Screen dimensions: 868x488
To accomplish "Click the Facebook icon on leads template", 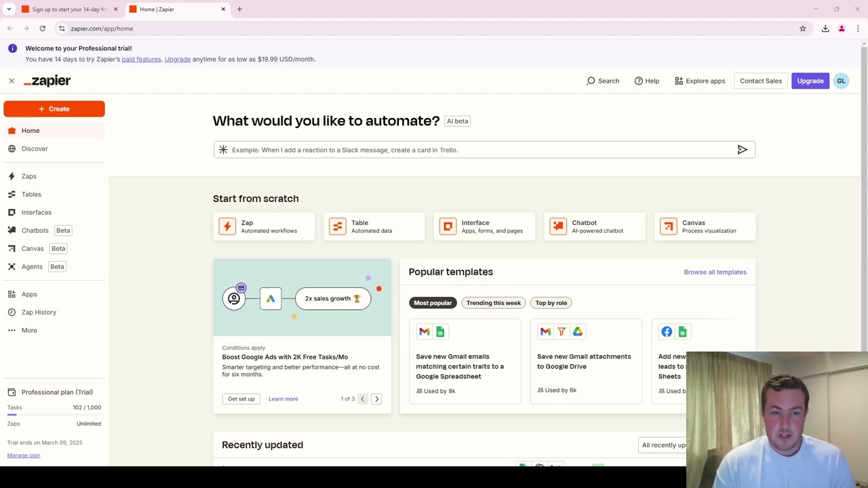I will pyautogui.click(x=667, y=331).
